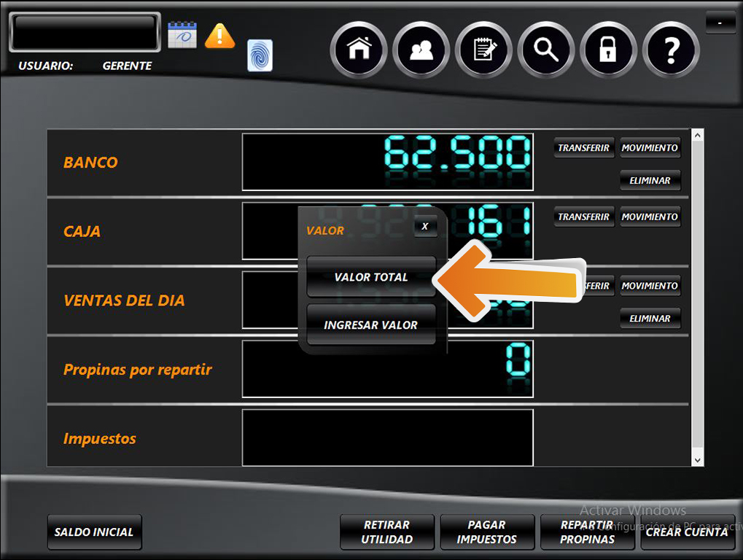Click the Impuestos value display field
Viewport: 743px width, 560px height.
pos(387,437)
